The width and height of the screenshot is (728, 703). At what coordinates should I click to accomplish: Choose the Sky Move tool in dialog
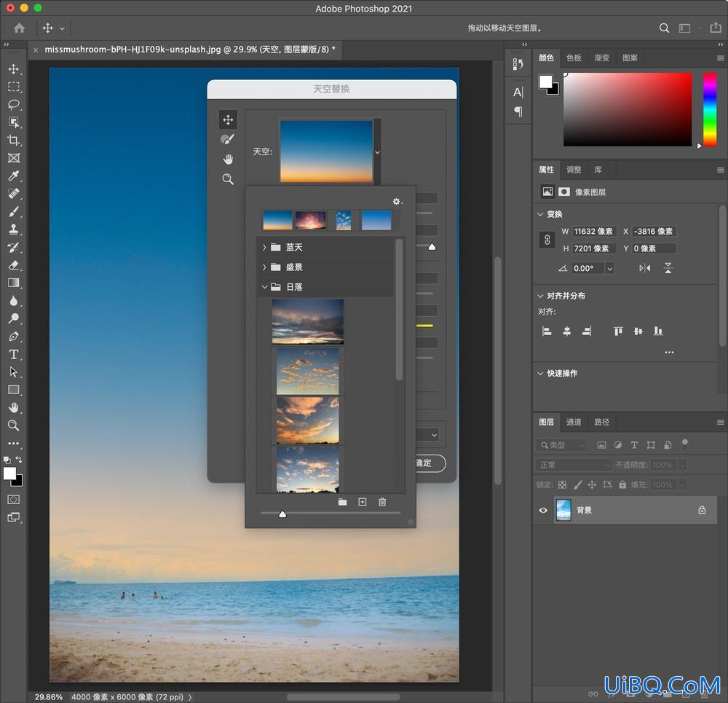click(227, 119)
